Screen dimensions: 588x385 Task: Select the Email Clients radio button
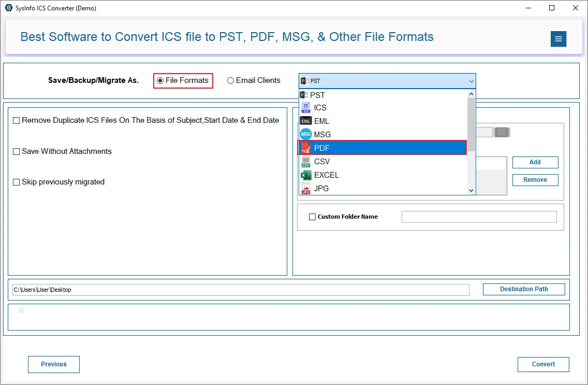pyautogui.click(x=231, y=81)
